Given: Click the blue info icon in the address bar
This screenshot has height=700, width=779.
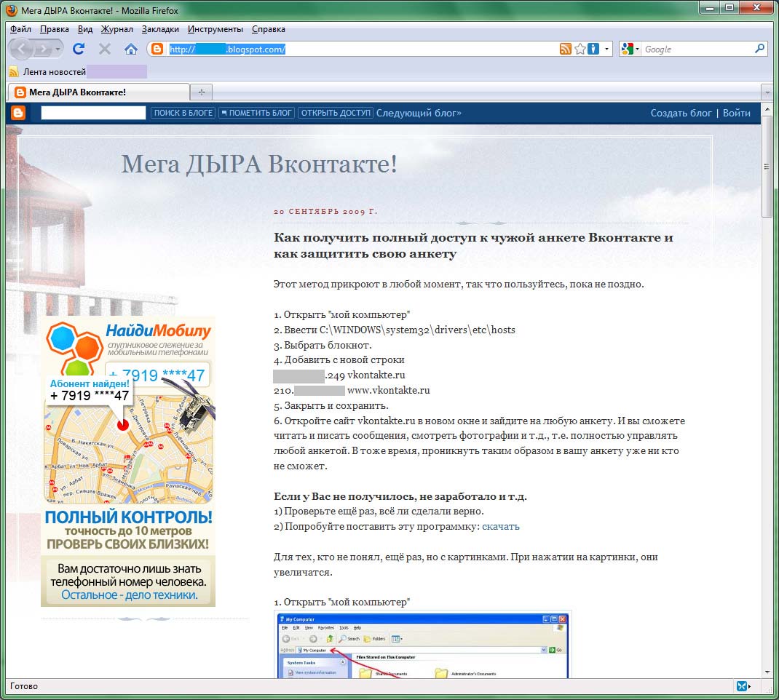Looking at the screenshot, I should (x=593, y=49).
